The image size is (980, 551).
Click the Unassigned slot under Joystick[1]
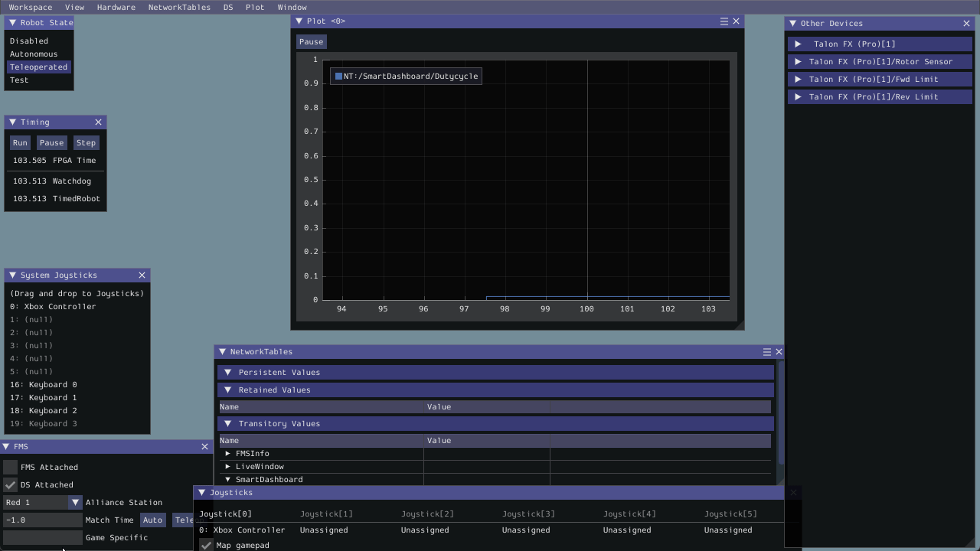pos(324,530)
